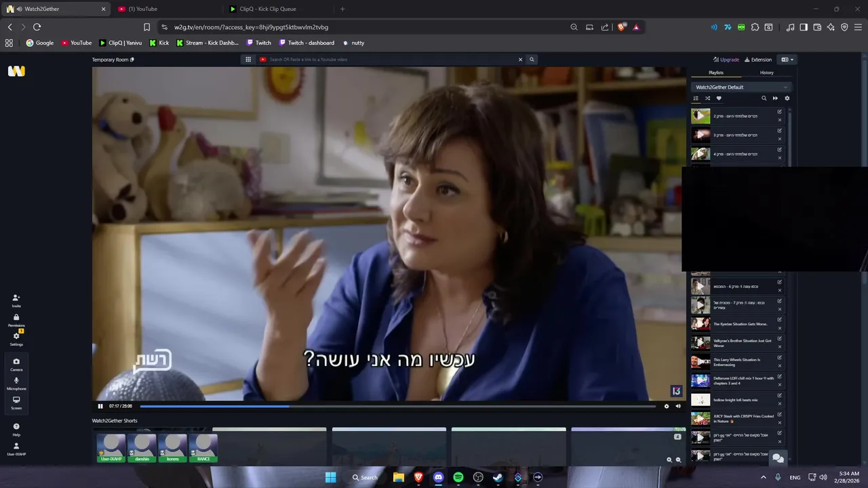Select the RANCE participant tile
The height and width of the screenshot is (488, 868).
click(x=203, y=448)
